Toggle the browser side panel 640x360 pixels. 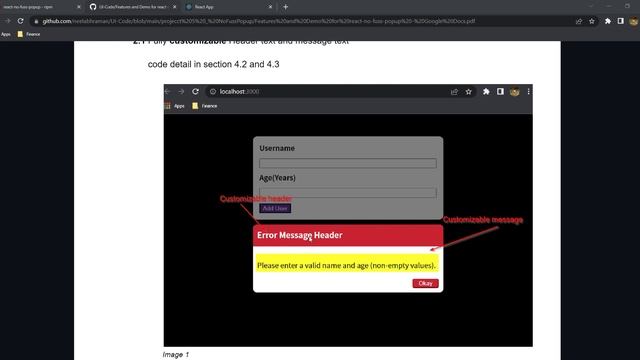[x=620, y=21]
